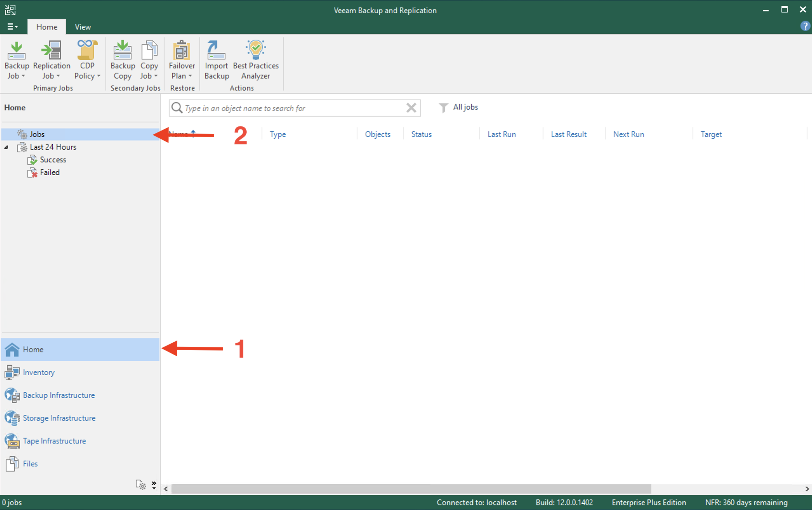The width and height of the screenshot is (812, 510).
Task: Click the horizontal scrollbar thumb
Action: click(411, 489)
